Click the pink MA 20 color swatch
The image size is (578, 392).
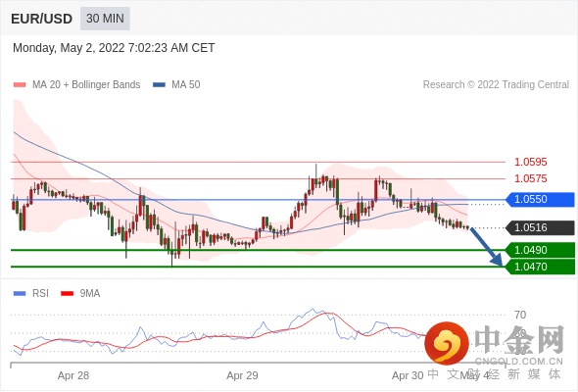tap(20, 85)
